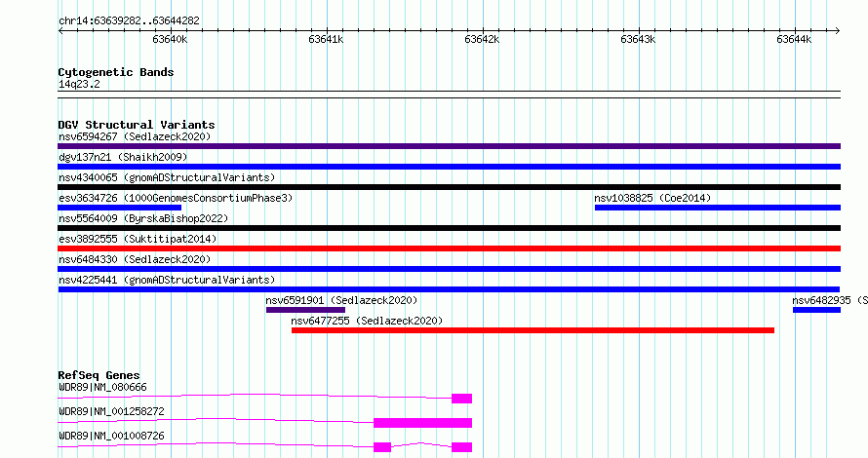868x458 pixels.
Task: Click the 63642k ruler tick label
Action: tap(482, 39)
